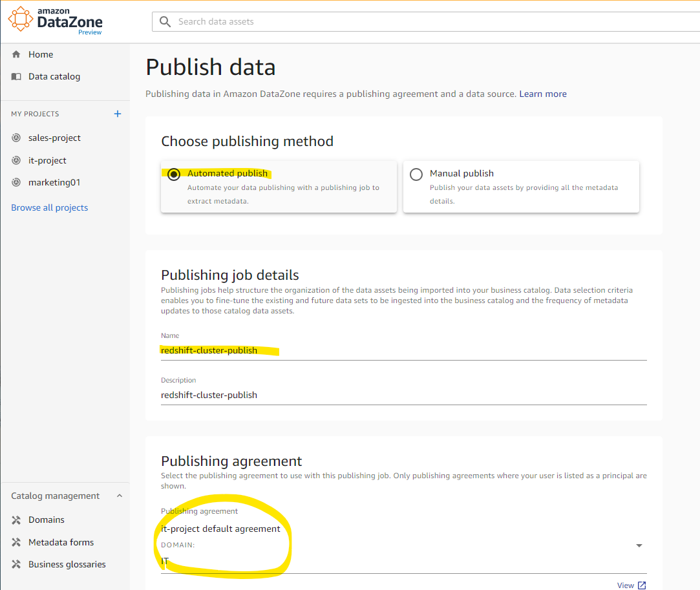Select the Automated publish radio button
The width and height of the screenshot is (700, 590).
[174, 174]
